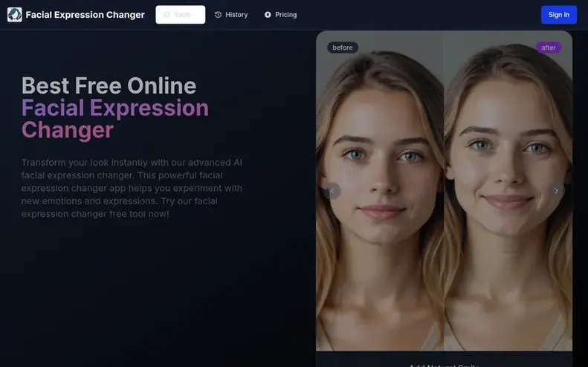Click the "Best Free Online" heading

(x=109, y=86)
